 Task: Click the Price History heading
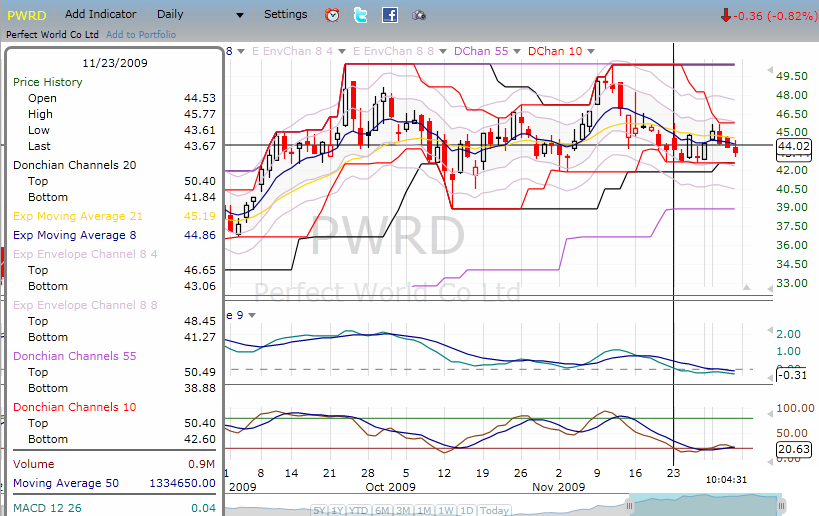click(48, 82)
